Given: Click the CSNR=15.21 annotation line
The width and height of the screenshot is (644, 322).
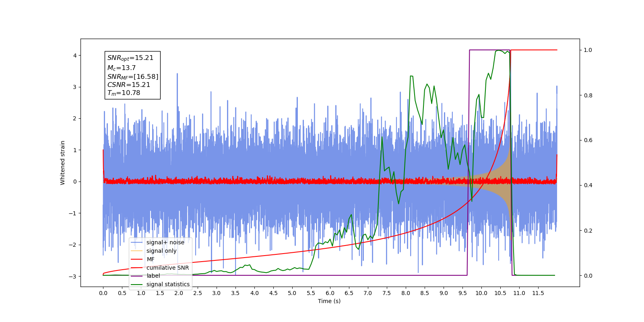Looking at the screenshot, I should [129, 85].
